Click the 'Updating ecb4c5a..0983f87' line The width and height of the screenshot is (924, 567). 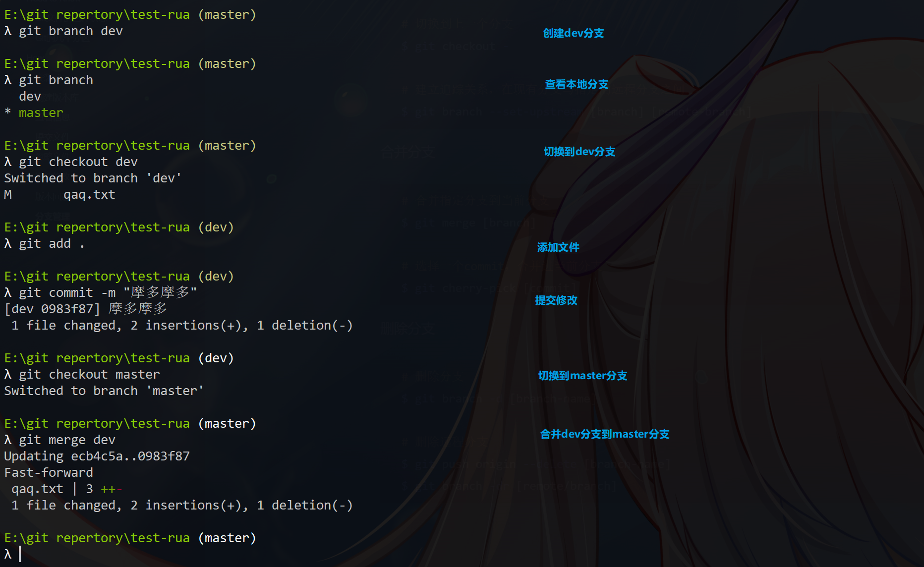(x=97, y=456)
